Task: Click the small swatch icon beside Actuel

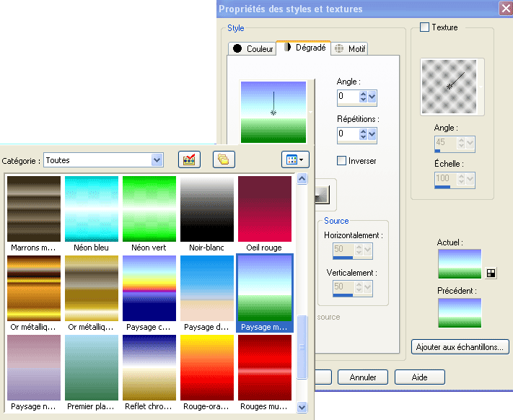Action: (x=491, y=273)
